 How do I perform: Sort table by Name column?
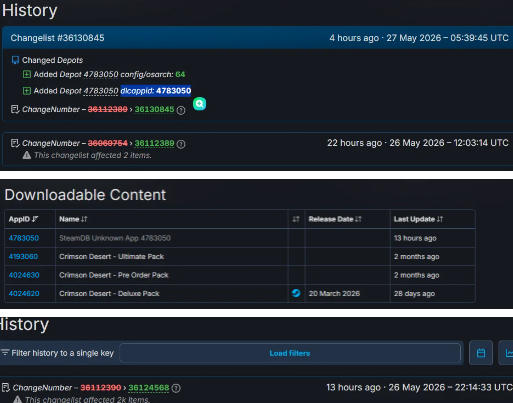pyautogui.click(x=73, y=219)
